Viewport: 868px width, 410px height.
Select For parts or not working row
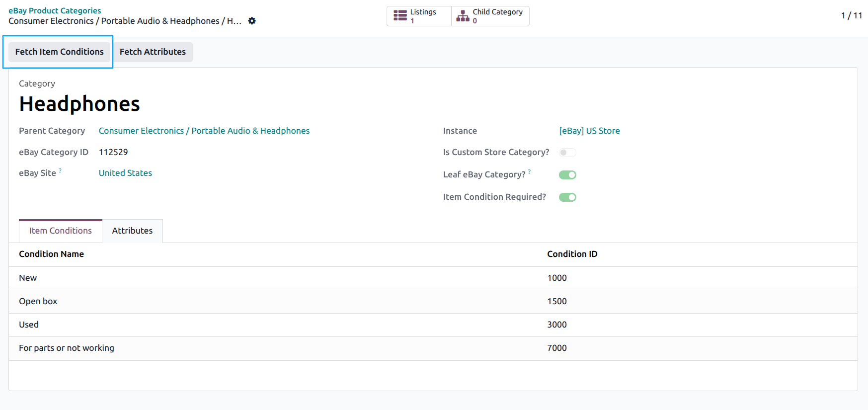(433, 348)
